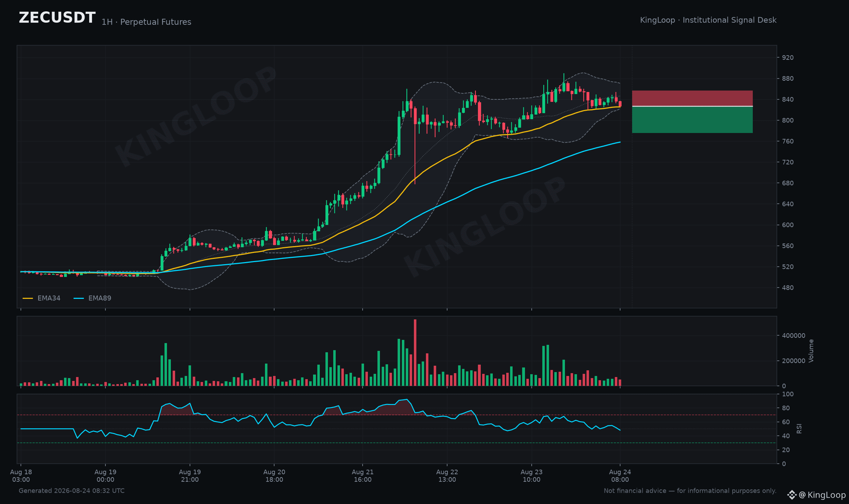
Task: Click the '@ KingLoop' handle text
Action: 822,495
